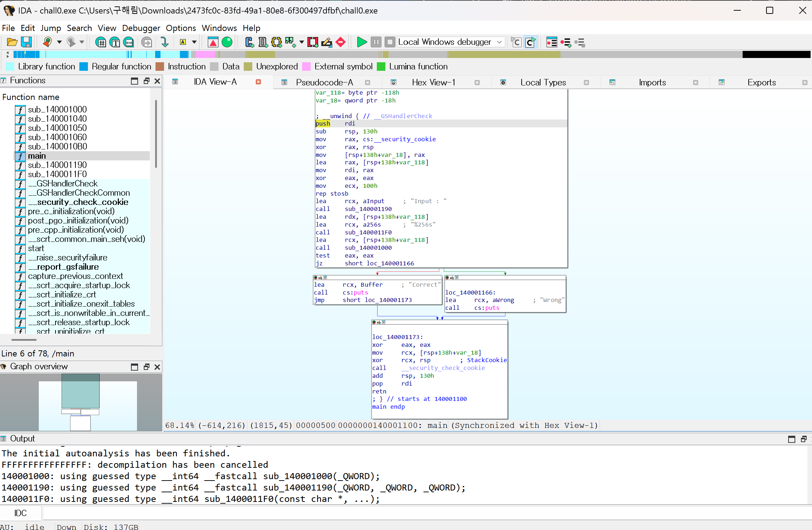The height and width of the screenshot is (530, 812).
Task: Open the Debugger menu
Action: pos(141,28)
